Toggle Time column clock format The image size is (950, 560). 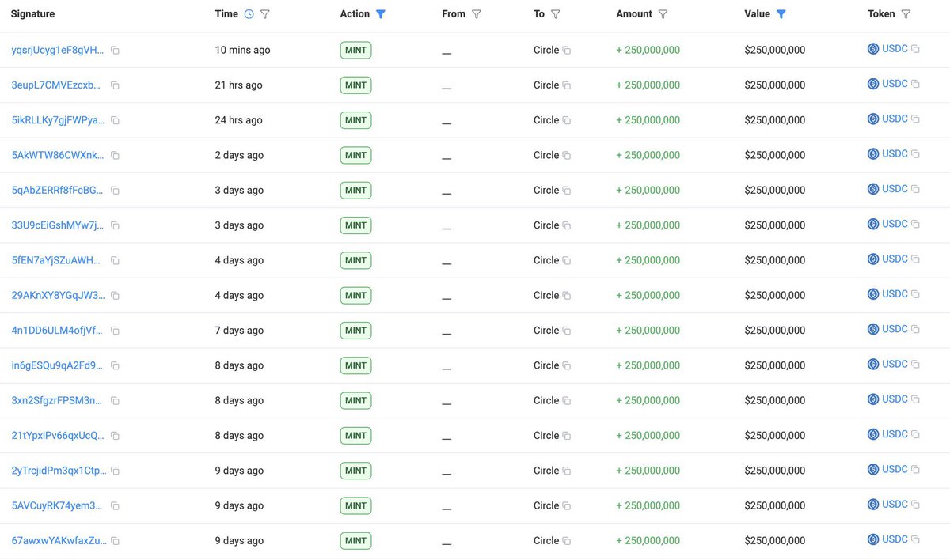(x=249, y=14)
